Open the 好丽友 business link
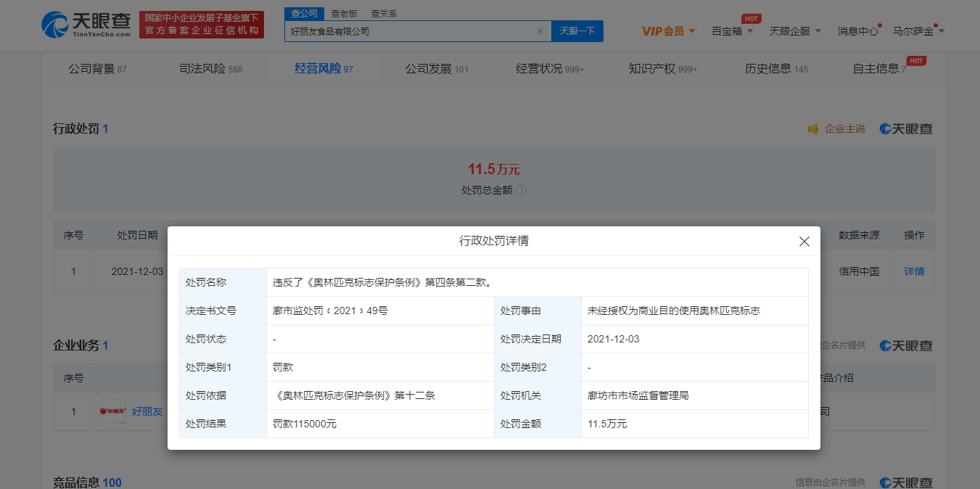The width and height of the screenshot is (980, 489). (147, 411)
